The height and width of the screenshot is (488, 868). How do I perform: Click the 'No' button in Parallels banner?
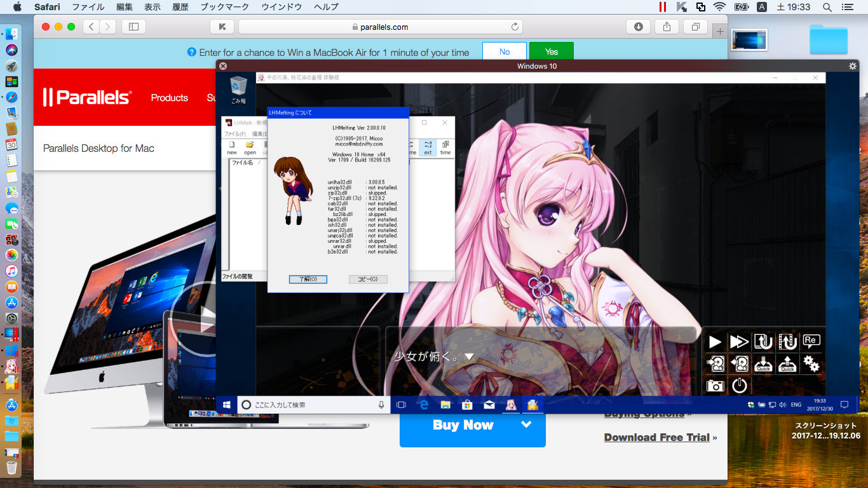coord(505,52)
